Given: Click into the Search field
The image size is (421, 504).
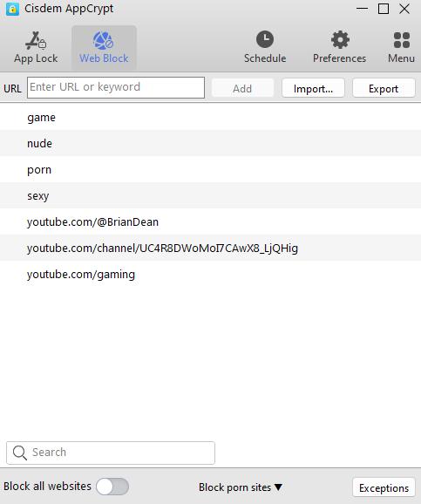Looking at the screenshot, I should pyautogui.click(x=111, y=453).
